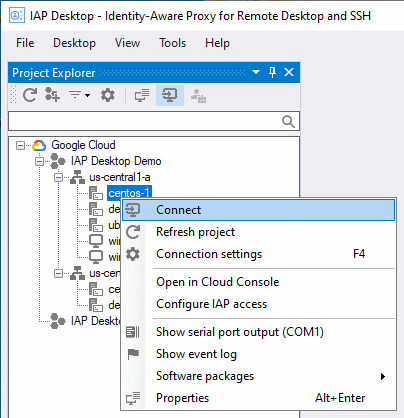The image size is (404, 418).
Task: Open the Software packages submenu
Action: [x=259, y=376]
